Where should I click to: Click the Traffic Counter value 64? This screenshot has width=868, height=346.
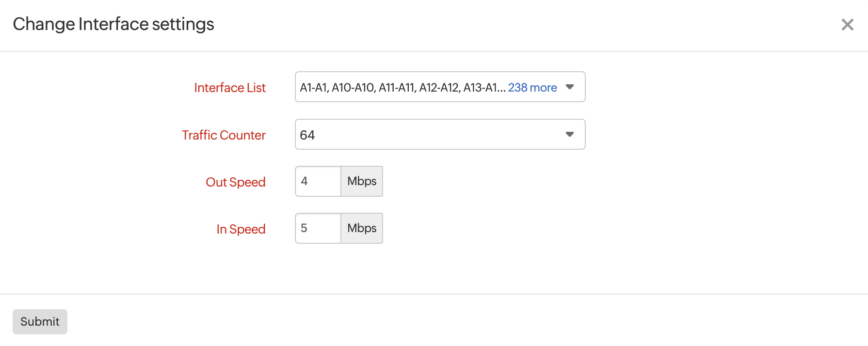pos(307,135)
